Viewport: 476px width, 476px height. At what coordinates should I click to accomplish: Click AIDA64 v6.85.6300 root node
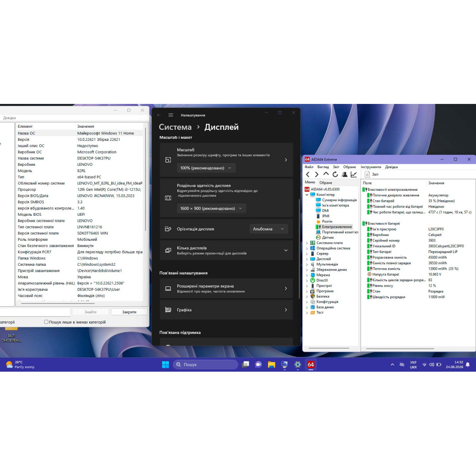(x=322, y=189)
